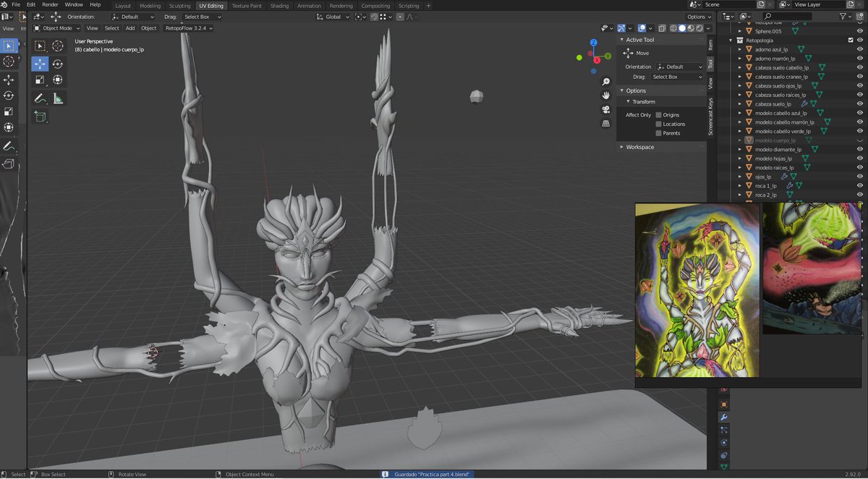Open the Orientation dropdown set to Default
Viewport: 868px width, 479px height.
(x=133, y=17)
